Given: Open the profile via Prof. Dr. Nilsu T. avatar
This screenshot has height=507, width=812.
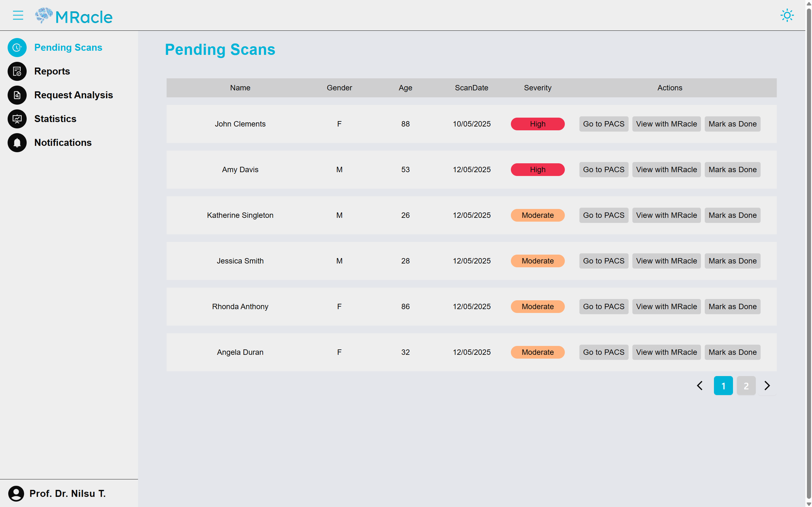Looking at the screenshot, I should click(17, 493).
